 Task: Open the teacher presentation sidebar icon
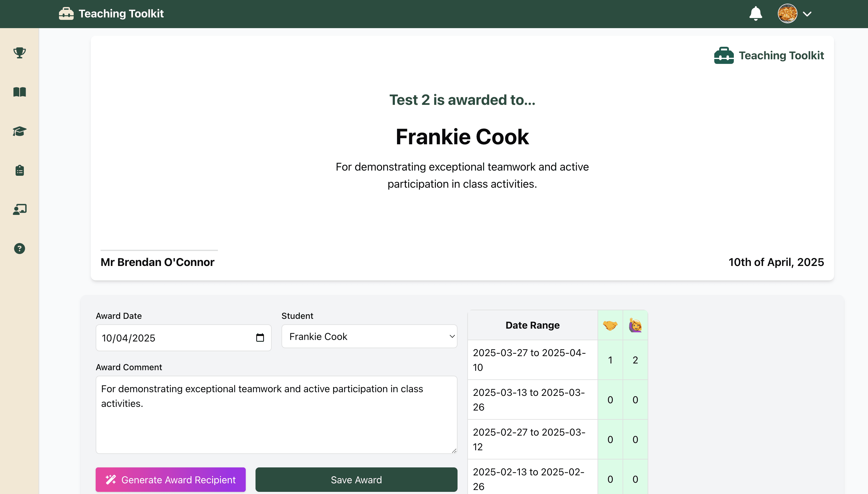(19, 209)
